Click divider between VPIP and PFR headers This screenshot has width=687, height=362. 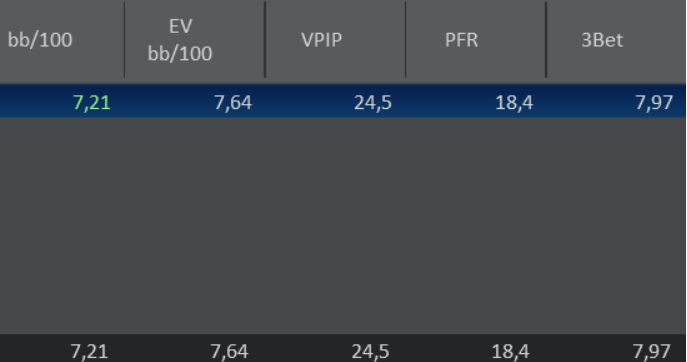[x=406, y=39]
